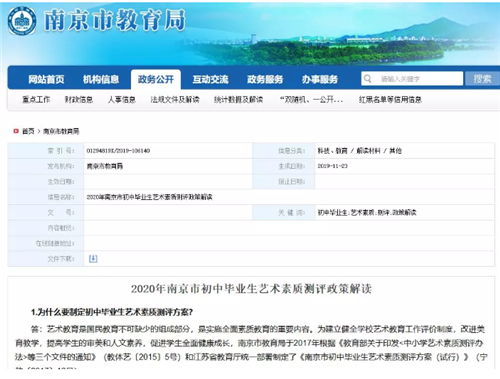Download the file via the blue download icon
The height and width of the screenshot is (379, 500).
(x=93, y=259)
